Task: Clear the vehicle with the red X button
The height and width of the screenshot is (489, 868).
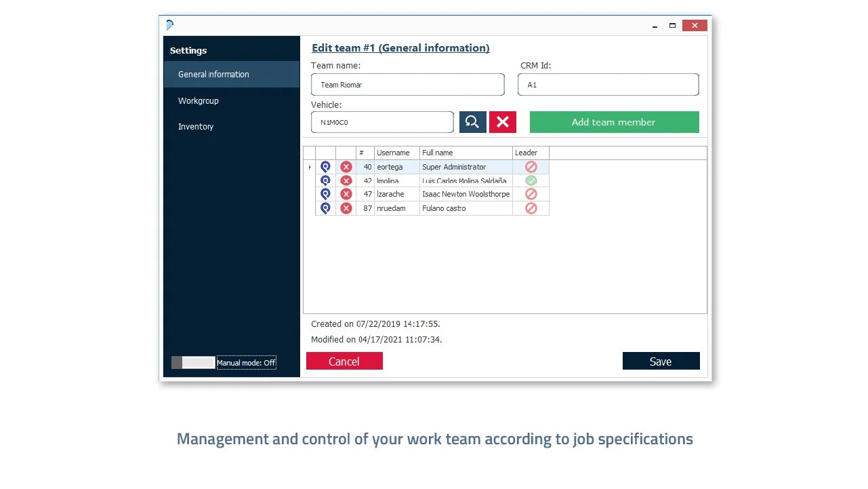Action: [x=503, y=122]
